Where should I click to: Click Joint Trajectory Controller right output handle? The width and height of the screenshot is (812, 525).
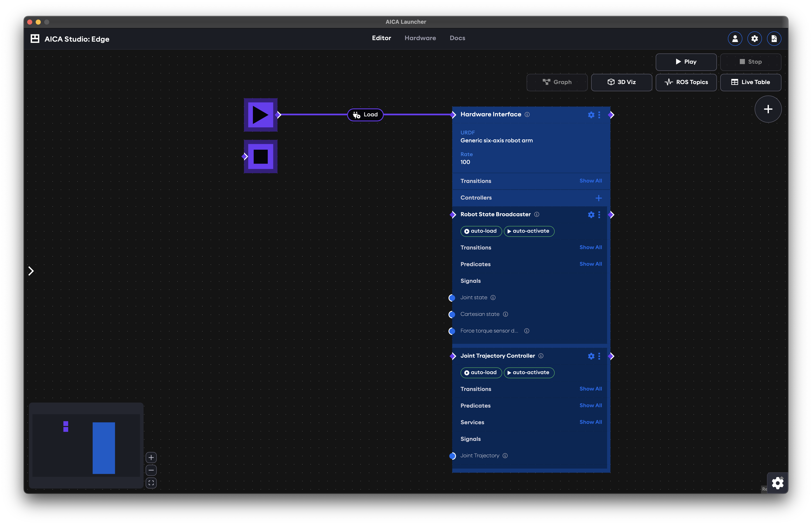click(x=611, y=356)
